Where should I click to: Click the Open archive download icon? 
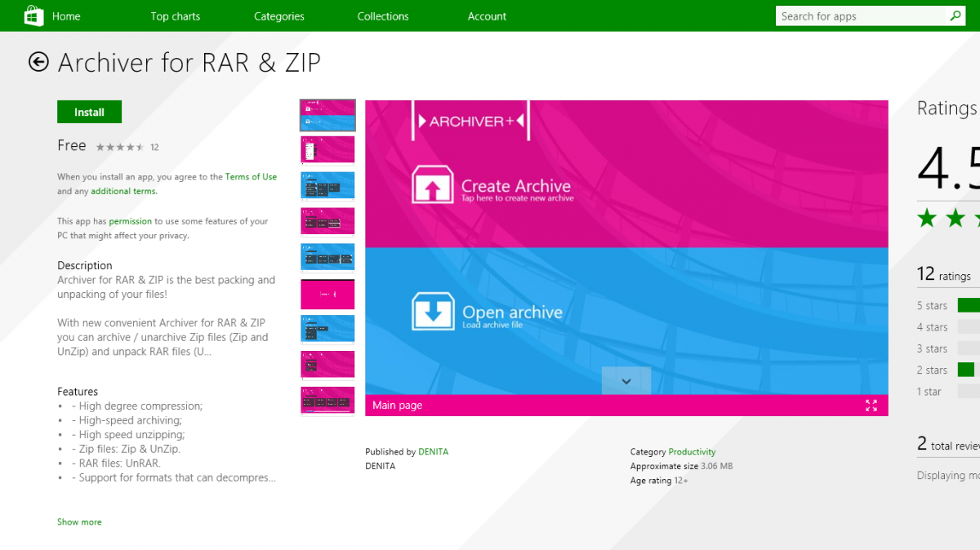coord(433,311)
